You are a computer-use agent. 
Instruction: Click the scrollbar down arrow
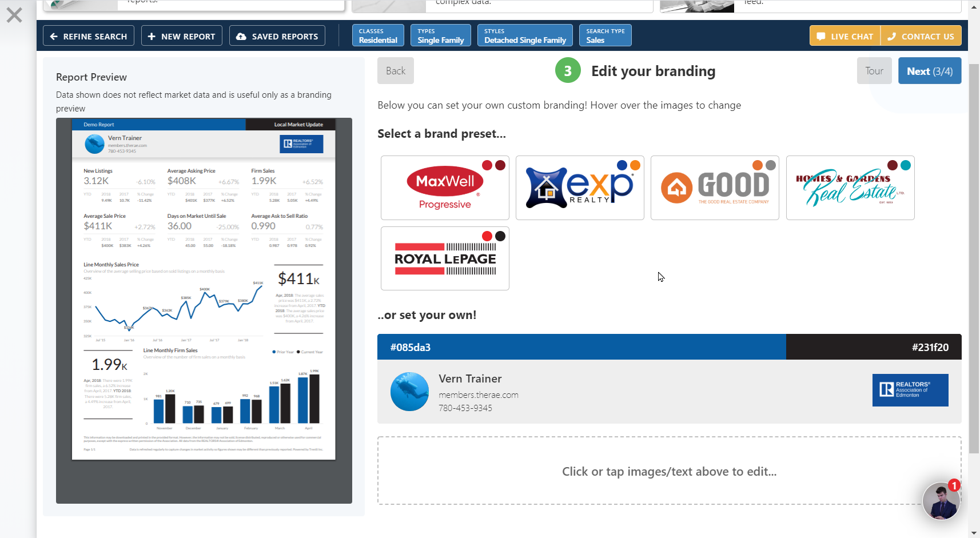974,533
